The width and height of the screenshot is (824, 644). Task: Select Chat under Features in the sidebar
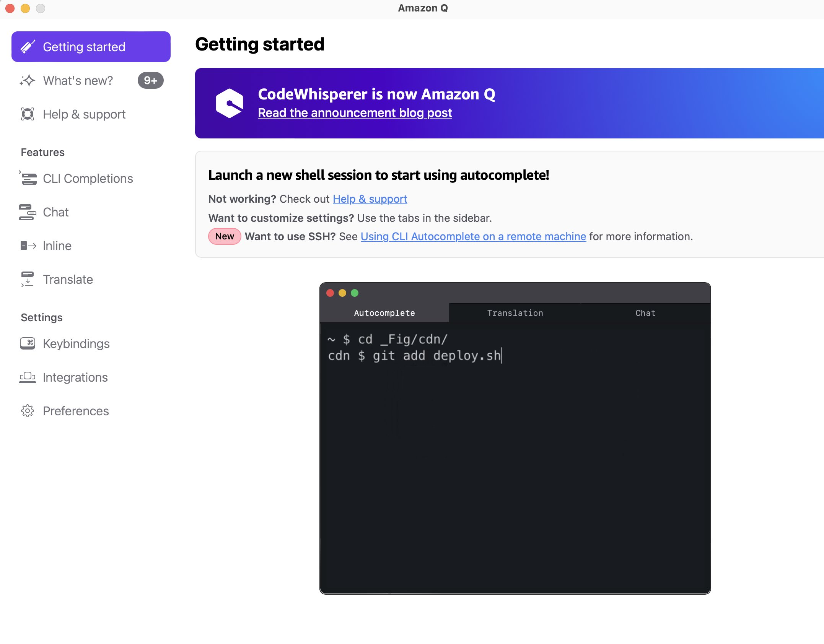point(91,212)
